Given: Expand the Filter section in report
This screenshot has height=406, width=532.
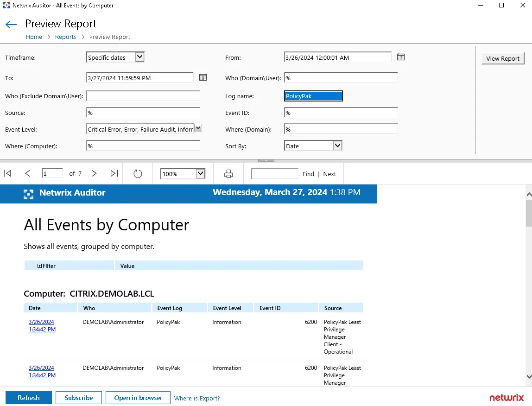Looking at the screenshot, I should point(40,266).
